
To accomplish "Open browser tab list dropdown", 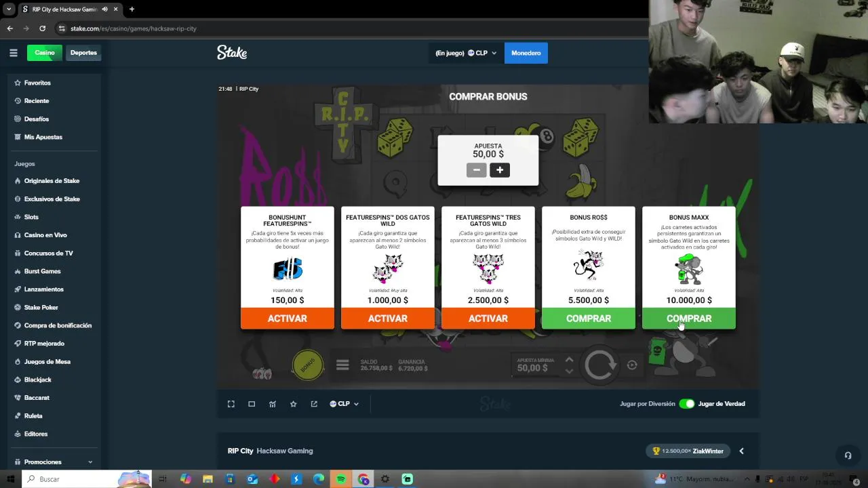I will [x=9, y=9].
